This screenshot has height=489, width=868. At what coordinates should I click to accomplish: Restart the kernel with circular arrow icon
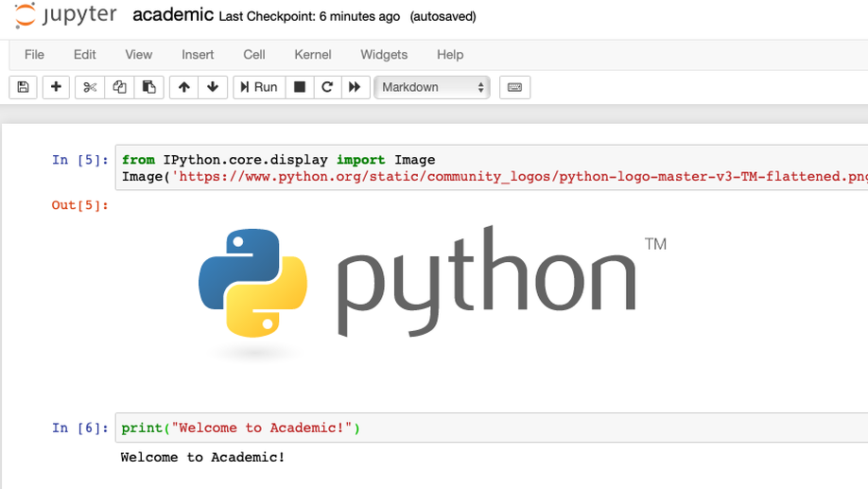(327, 87)
